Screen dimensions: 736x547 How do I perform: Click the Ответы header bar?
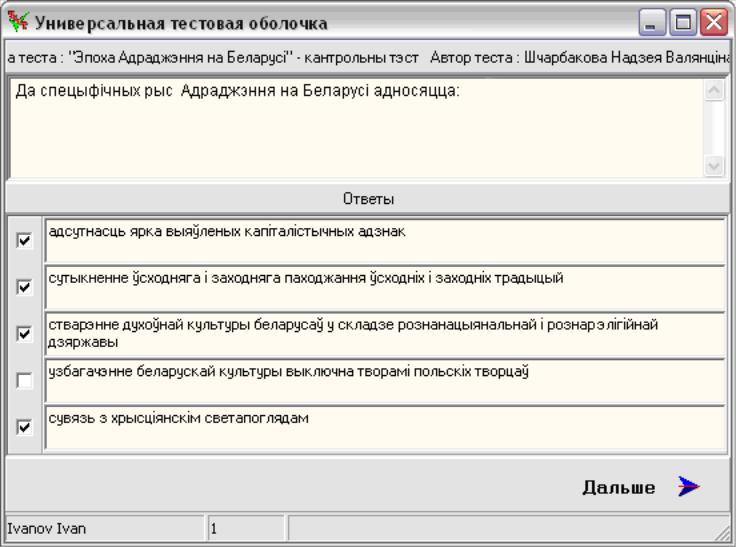pyautogui.click(x=368, y=199)
